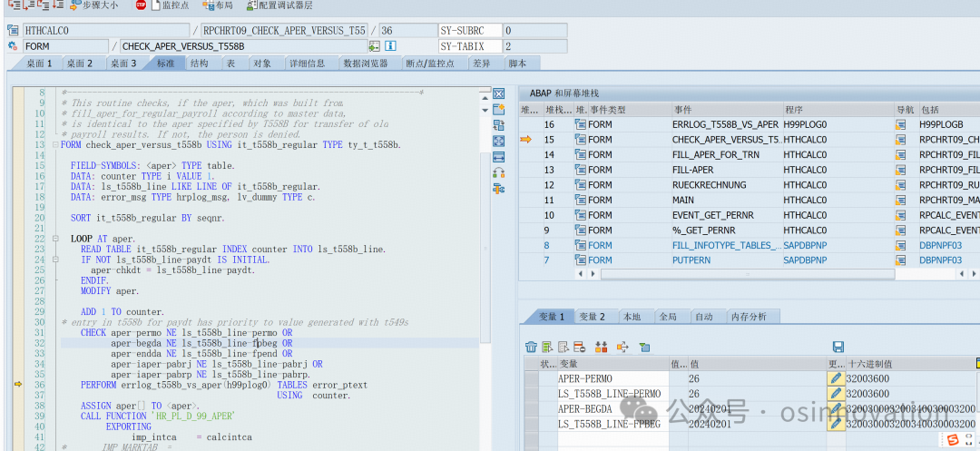This screenshot has width=980, height=451.
Task: Collapse the LOOP AT aper block at line 22
Action: [55, 239]
